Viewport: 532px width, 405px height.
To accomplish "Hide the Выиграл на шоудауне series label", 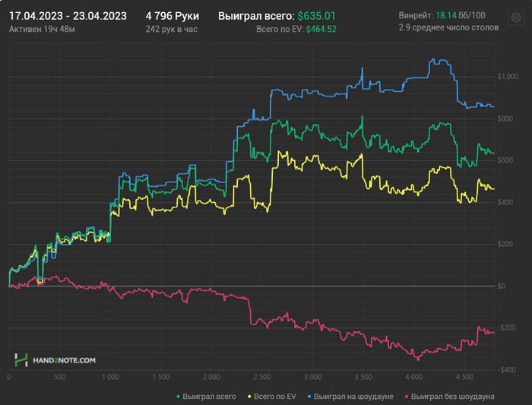I will (356, 396).
